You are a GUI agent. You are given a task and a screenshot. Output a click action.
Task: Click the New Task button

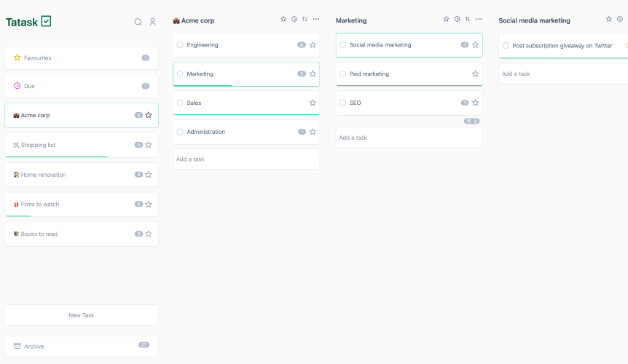click(82, 315)
